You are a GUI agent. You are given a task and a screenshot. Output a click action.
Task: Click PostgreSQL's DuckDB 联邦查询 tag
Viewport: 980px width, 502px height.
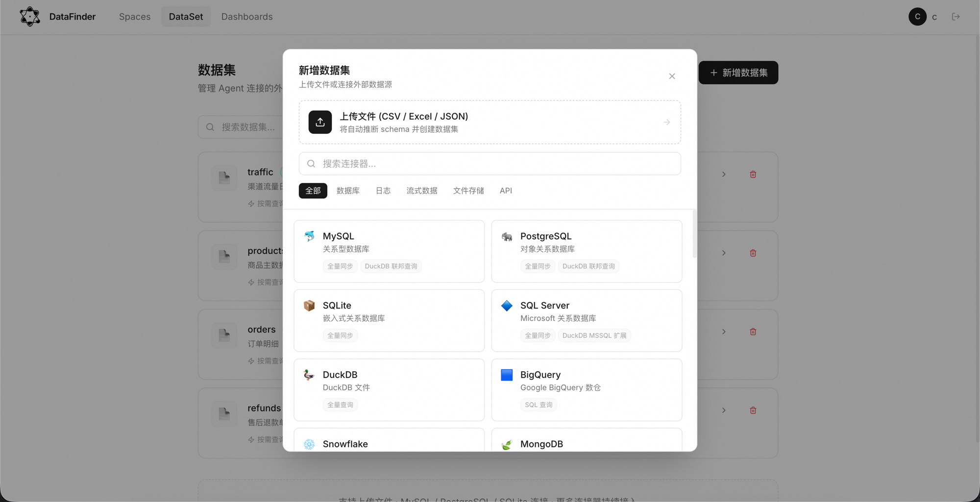588,266
